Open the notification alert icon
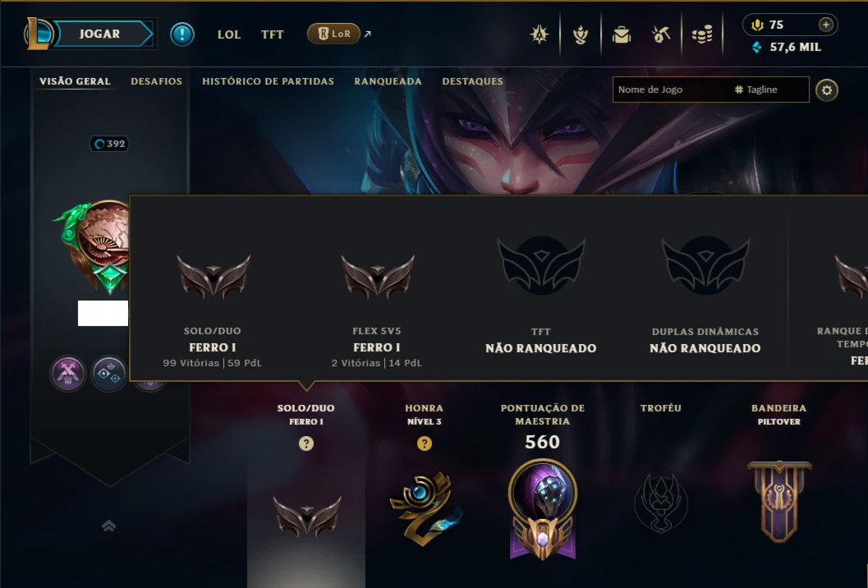The width and height of the screenshot is (868, 588). coord(182,34)
